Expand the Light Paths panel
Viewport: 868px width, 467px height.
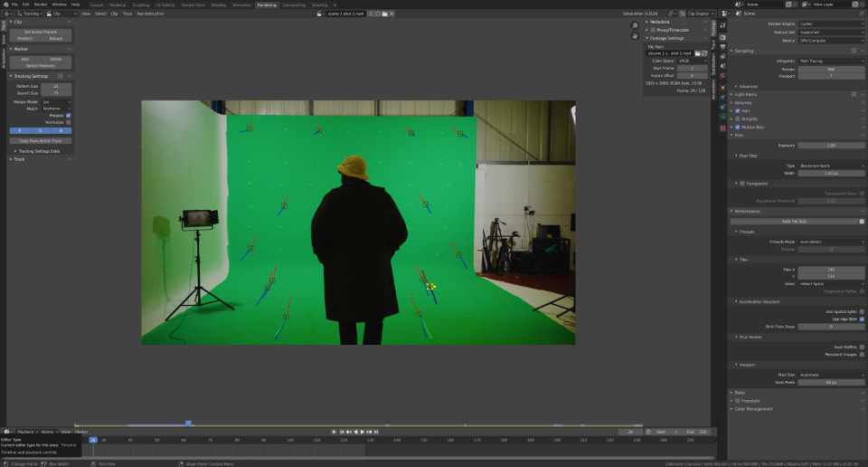(x=746, y=95)
